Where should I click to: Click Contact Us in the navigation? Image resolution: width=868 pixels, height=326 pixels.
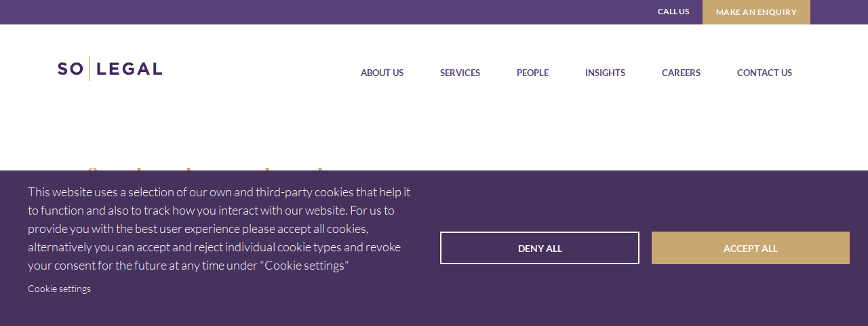(x=764, y=73)
